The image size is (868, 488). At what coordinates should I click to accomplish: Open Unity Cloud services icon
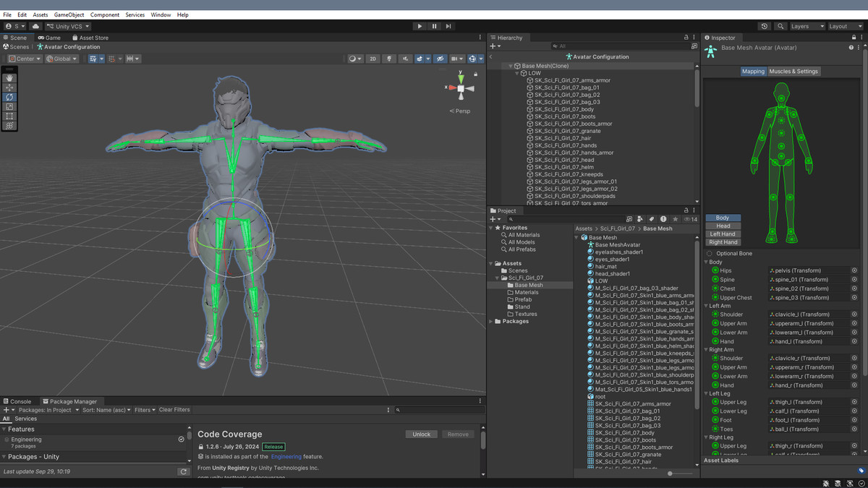35,26
